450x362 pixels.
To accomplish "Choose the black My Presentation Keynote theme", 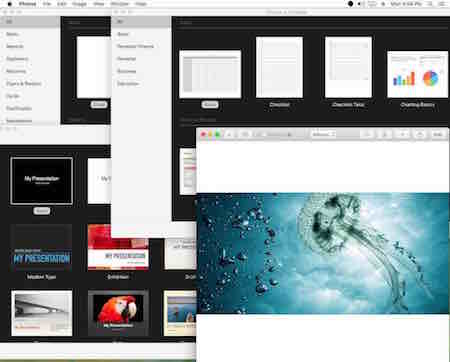I will (42, 181).
